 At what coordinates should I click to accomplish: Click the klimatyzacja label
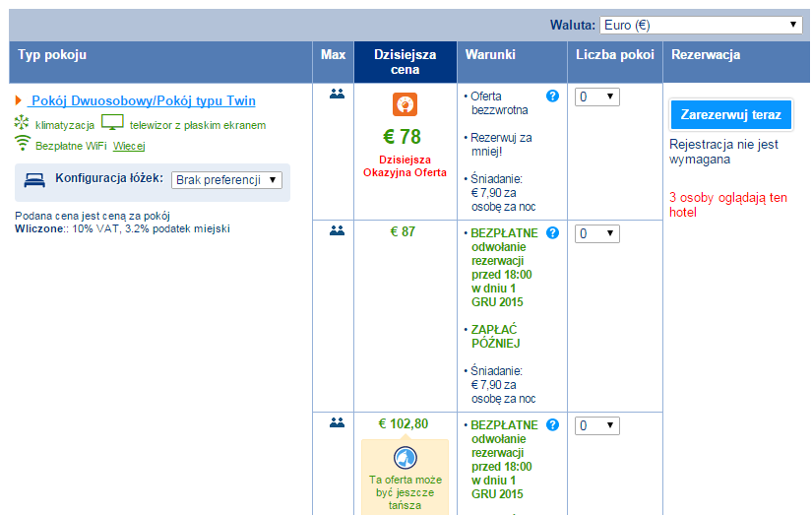[x=65, y=125]
